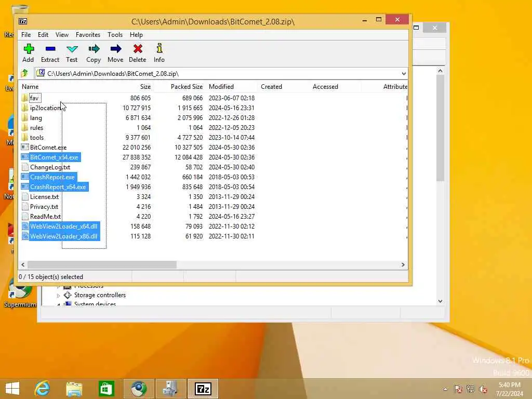Open Device Manager taskbar button

point(170,389)
